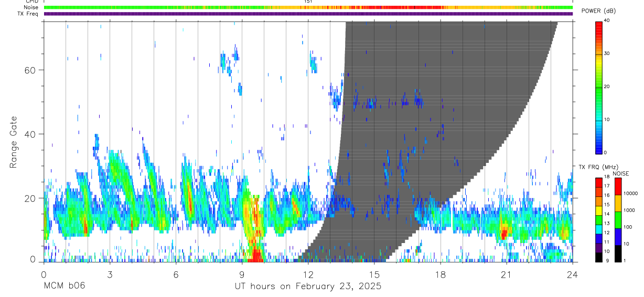Click the Range Gate y-axis title
Image resolution: width=644 pixels, height=297 pixels.
[x=14, y=142]
